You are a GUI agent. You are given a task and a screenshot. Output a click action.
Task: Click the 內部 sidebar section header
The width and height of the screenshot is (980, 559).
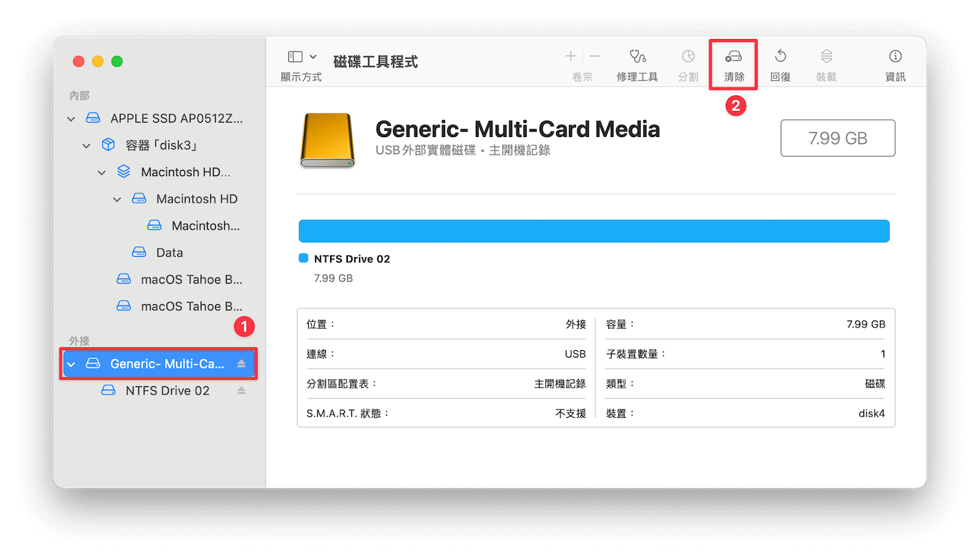[79, 95]
